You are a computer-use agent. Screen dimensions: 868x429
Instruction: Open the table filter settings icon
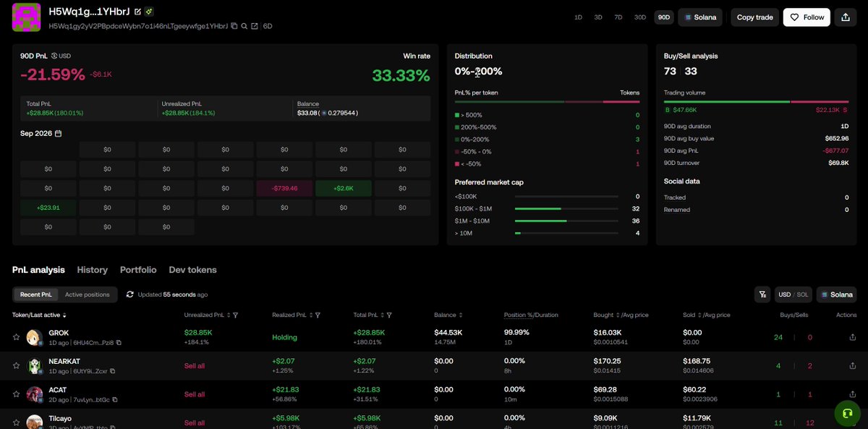(x=762, y=294)
